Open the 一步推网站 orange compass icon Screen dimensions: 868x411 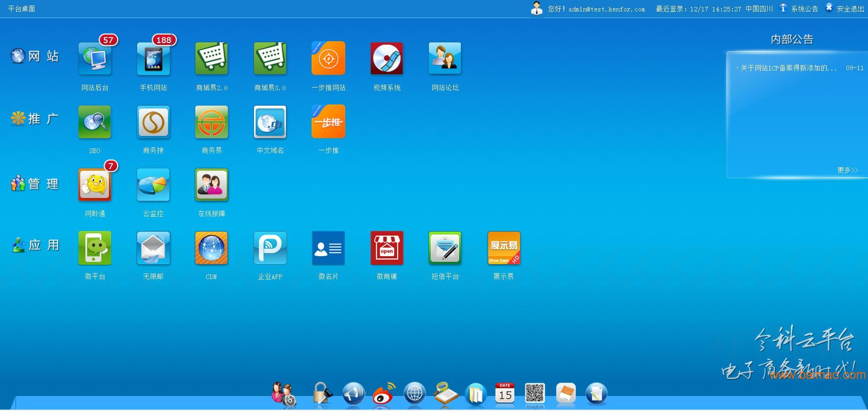(328, 58)
